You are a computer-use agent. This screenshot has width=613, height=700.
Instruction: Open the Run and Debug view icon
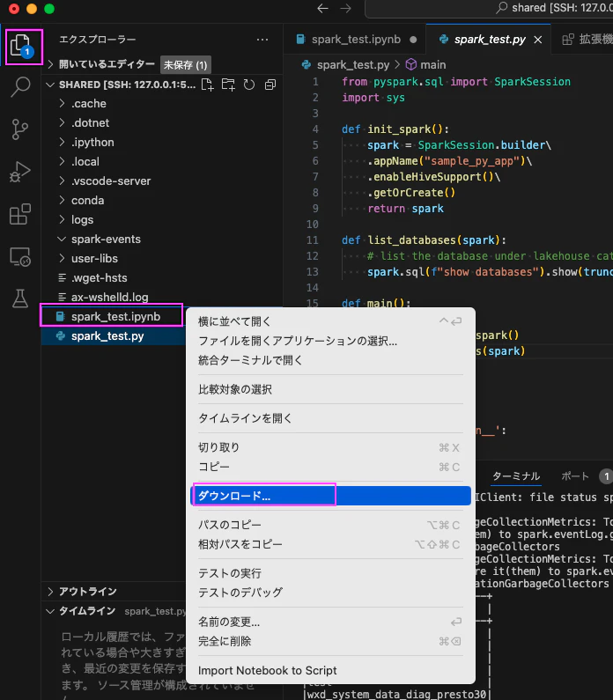point(20,172)
